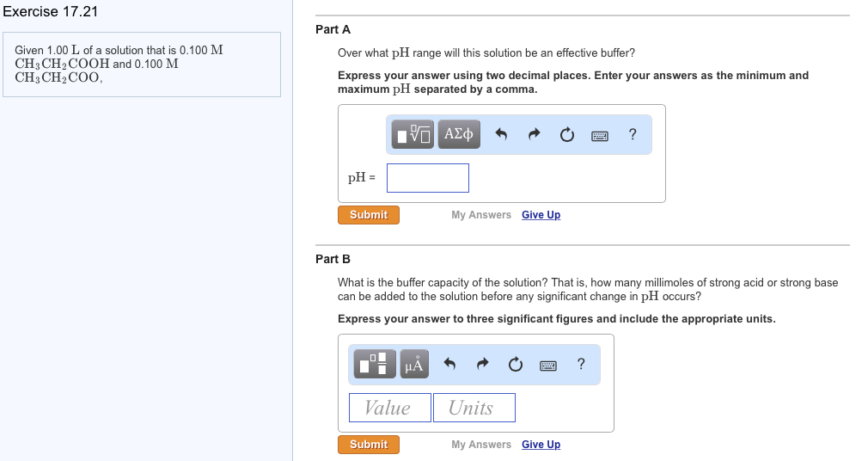Screen dimensions: 868x461
Task: Reset the Part A answer with refresh icon
Action: 567,135
